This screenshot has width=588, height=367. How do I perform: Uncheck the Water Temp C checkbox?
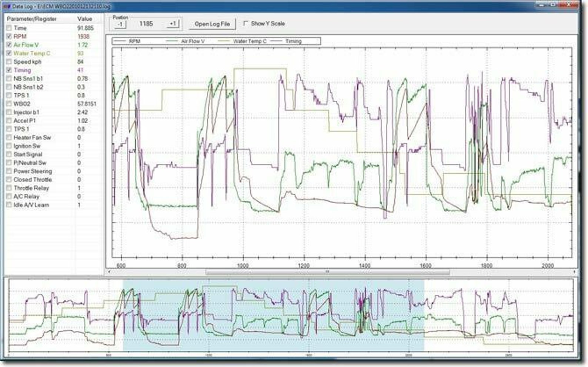point(9,53)
